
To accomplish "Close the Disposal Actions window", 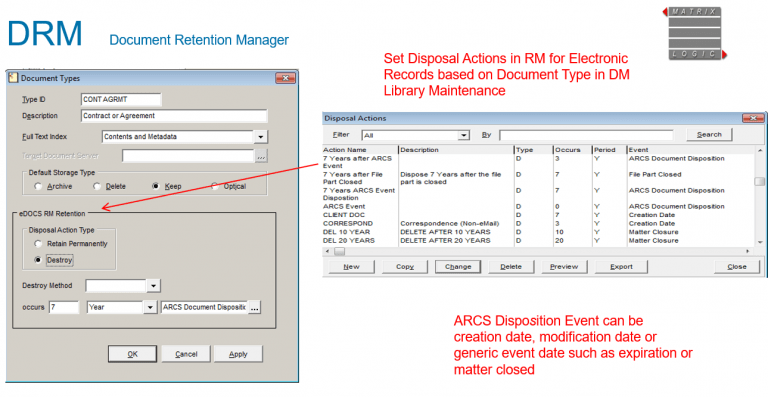I will pos(753,118).
